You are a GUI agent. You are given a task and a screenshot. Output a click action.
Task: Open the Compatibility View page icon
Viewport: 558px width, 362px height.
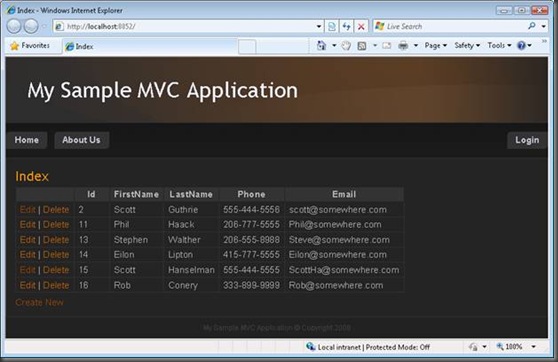pos(332,26)
